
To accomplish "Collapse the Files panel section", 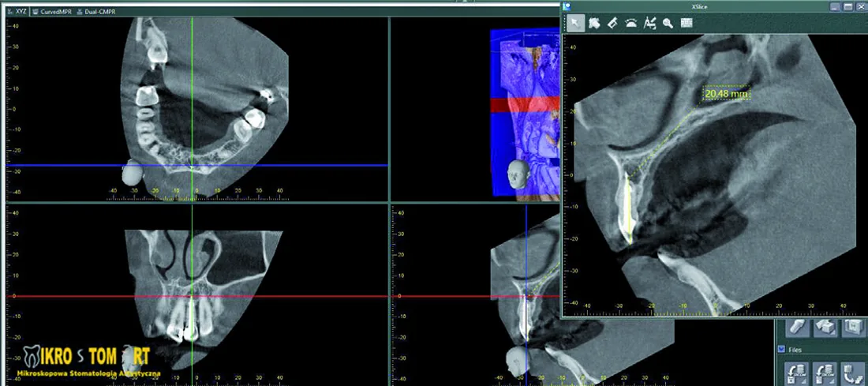I will coord(782,350).
